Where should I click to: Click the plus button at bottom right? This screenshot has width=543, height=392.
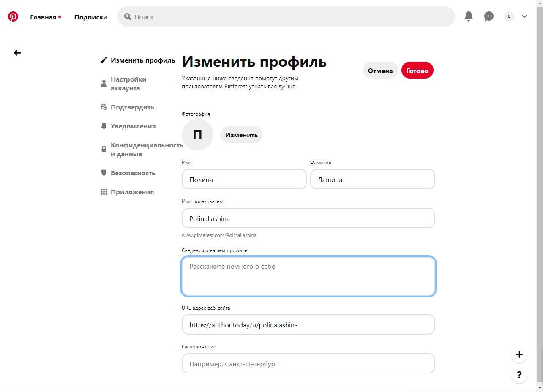519,354
